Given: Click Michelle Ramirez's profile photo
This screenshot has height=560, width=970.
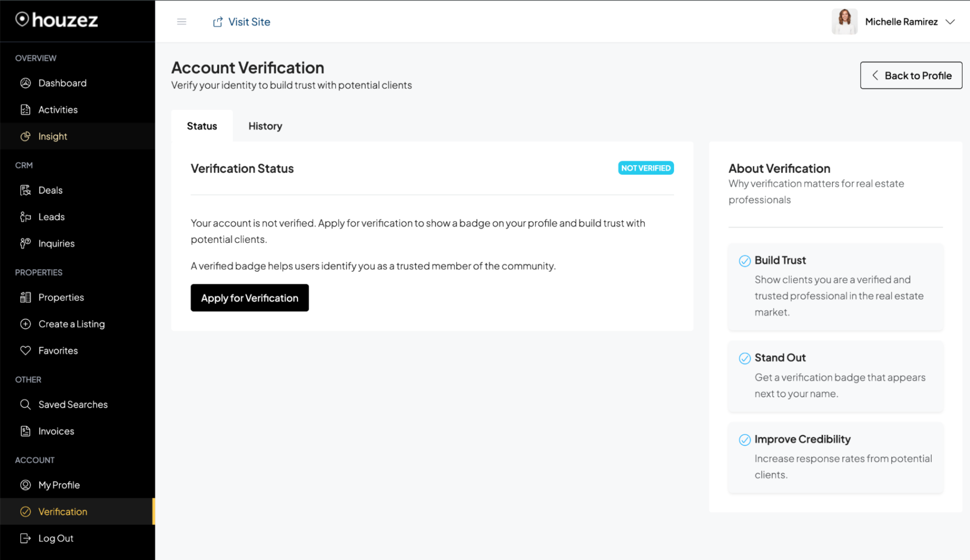Looking at the screenshot, I should click(844, 22).
